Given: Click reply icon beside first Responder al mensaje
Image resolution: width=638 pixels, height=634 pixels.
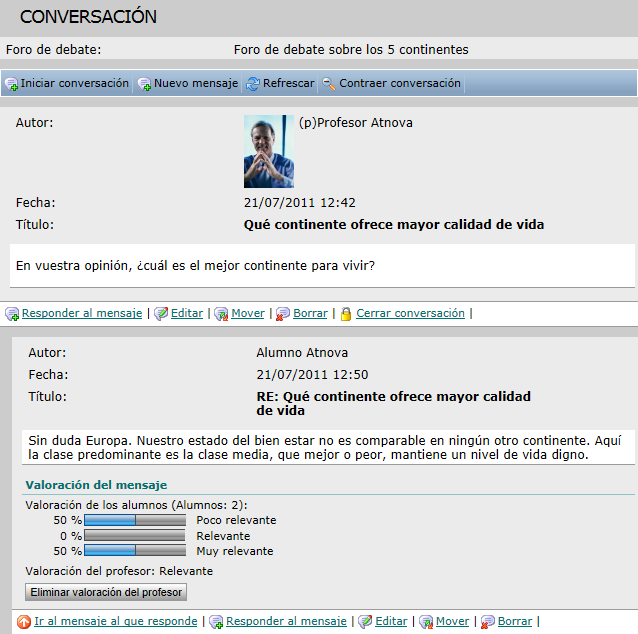Looking at the screenshot, I should [x=12, y=314].
